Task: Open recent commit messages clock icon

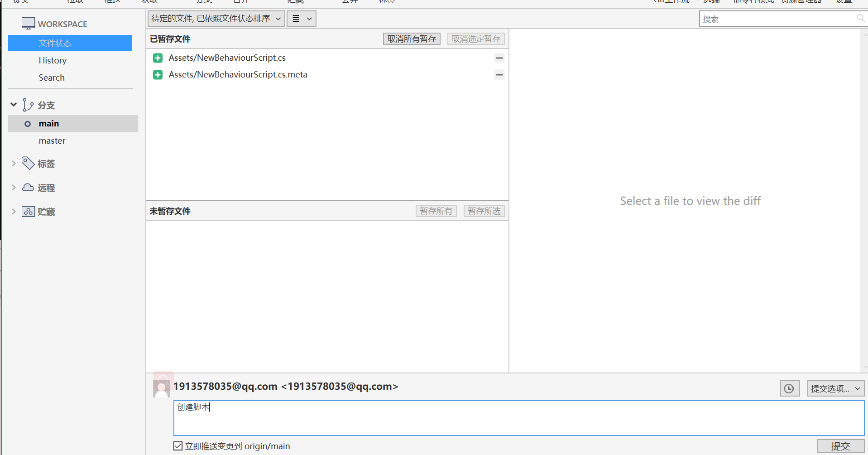Action: (x=789, y=388)
